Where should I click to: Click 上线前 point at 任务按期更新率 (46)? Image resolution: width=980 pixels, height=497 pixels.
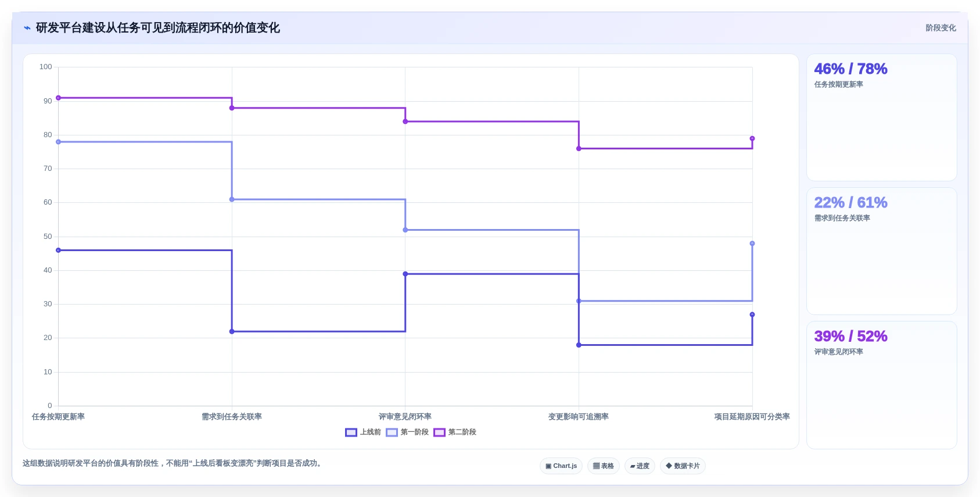pyautogui.click(x=58, y=250)
